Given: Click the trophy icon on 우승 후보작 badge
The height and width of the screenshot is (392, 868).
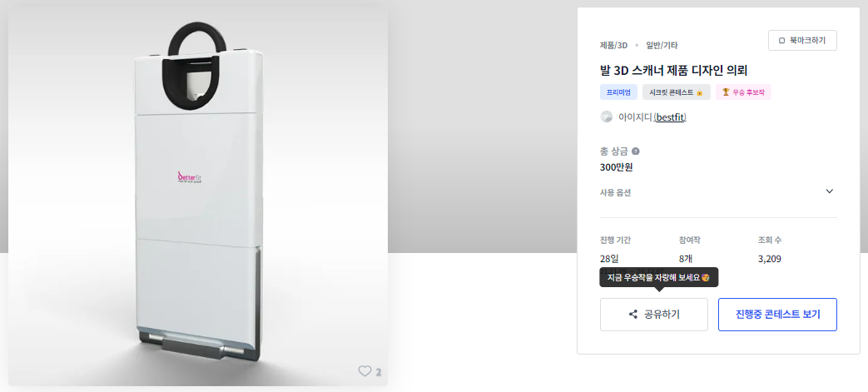Looking at the screenshot, I should [726, 92].
